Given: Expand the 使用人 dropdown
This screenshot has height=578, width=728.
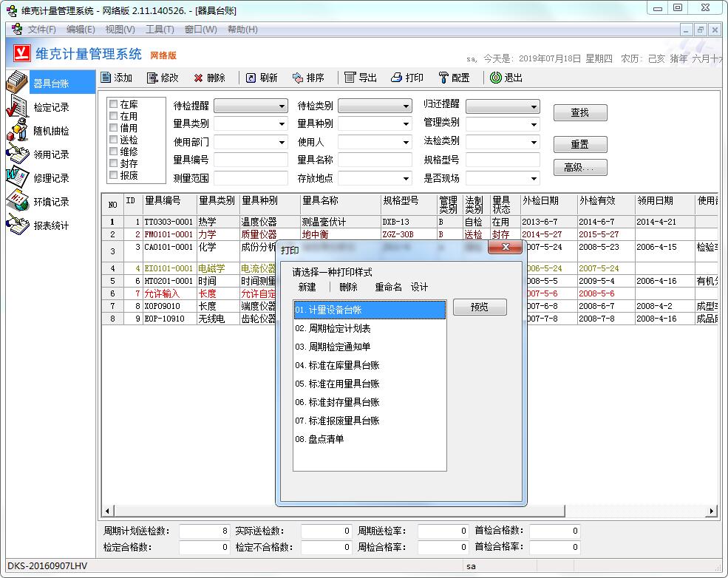Looking at the screenshot, I should coord(406,142).
